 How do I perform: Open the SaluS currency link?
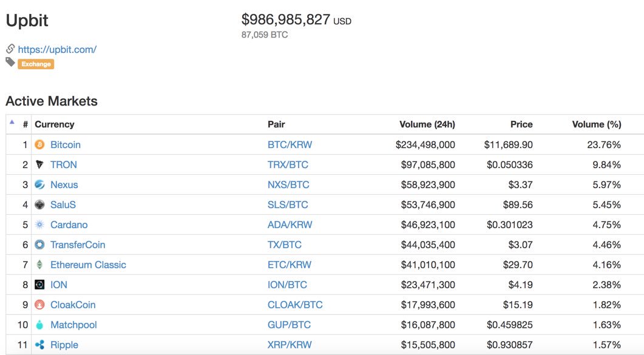(63, 205)
